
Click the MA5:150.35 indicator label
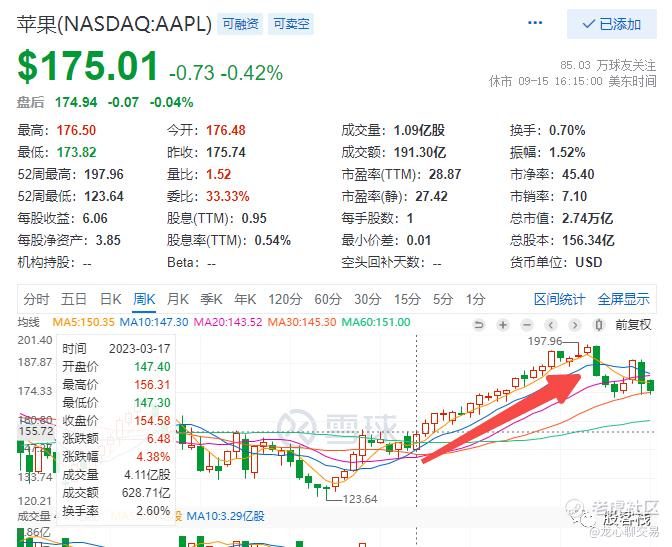(x=84, y=322)
